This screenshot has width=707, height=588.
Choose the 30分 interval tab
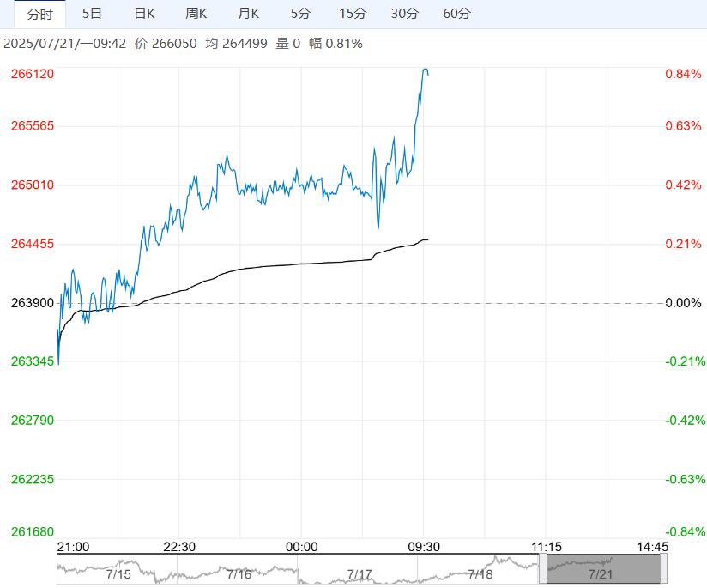[404, 14]
